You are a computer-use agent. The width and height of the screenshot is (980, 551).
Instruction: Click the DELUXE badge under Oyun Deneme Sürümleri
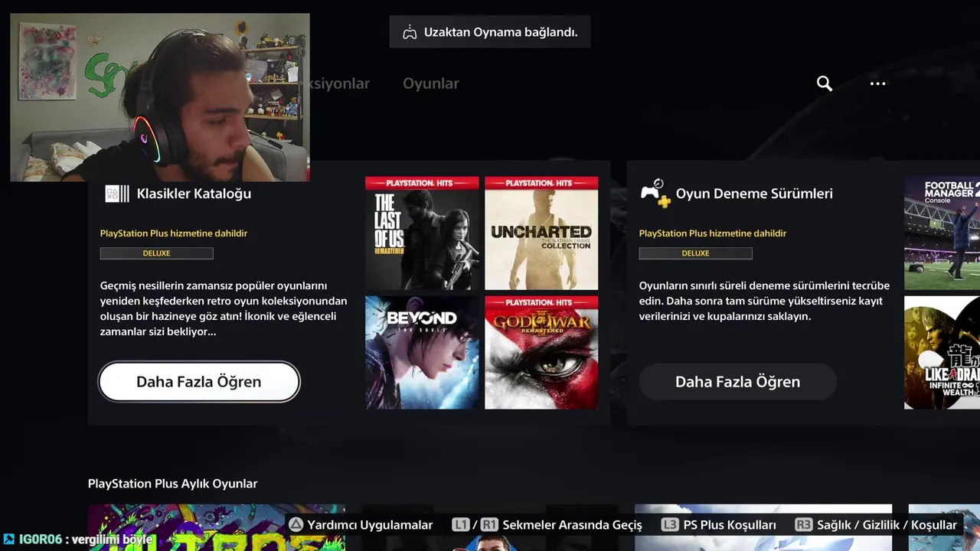coord(695,253)
